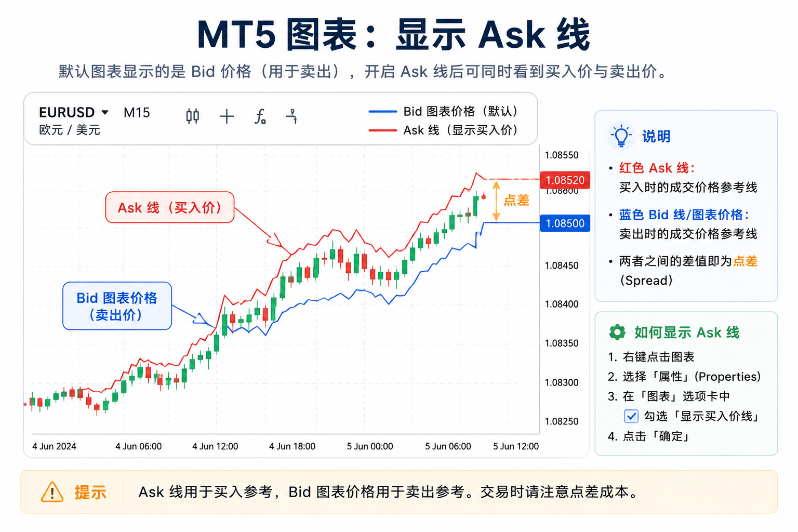Click the chart objects drawing tool icon
The width and height of the screenshot is (798, 532).
pyautogui.click(x=292, y=116)
